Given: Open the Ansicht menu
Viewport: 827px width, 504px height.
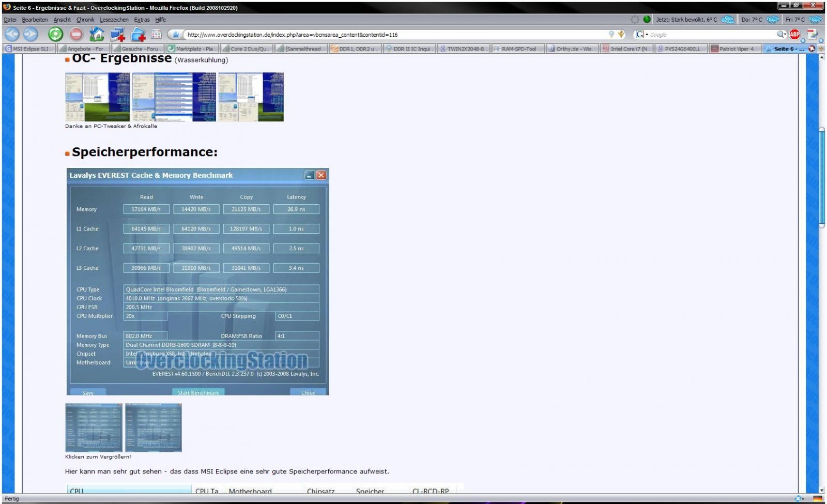Looking at the screenshot, I should [x=62, y=20].
